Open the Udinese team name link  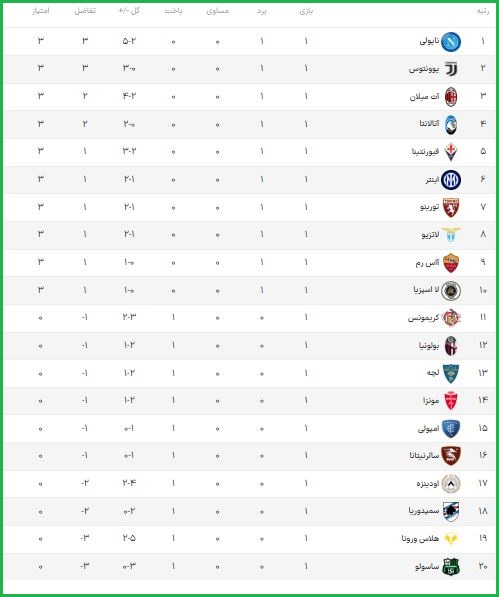pos(428,484)
